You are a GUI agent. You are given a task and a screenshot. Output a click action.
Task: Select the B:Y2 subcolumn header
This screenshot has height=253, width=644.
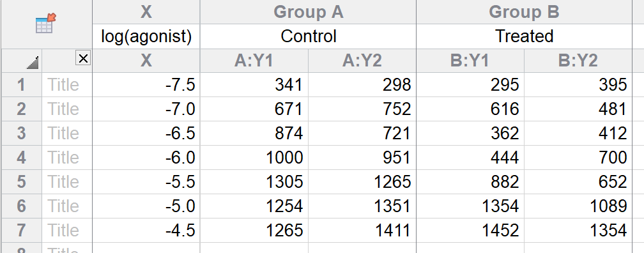pyautogui.click(x=578, y=61)
